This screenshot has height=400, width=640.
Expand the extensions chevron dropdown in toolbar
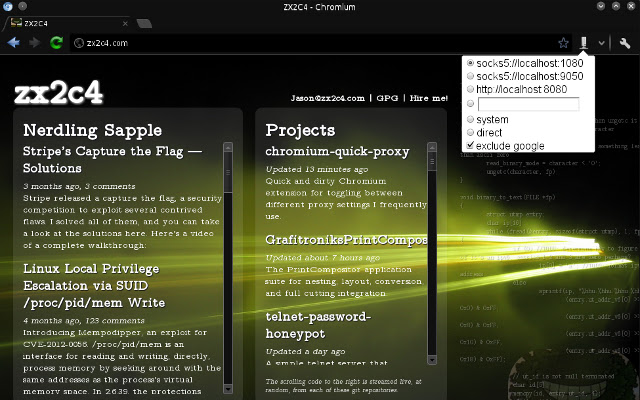601,43
